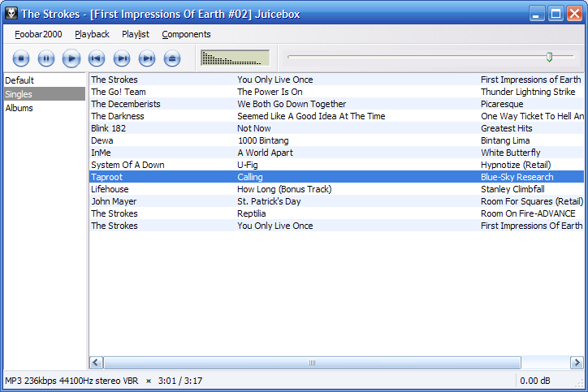
Task: Open the Playback menu
Action: (x=92, y=34)
